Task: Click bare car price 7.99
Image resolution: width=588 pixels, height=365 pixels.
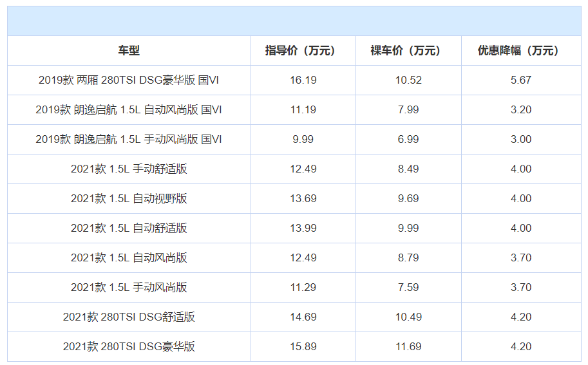Action: click(x=408, y=110)
